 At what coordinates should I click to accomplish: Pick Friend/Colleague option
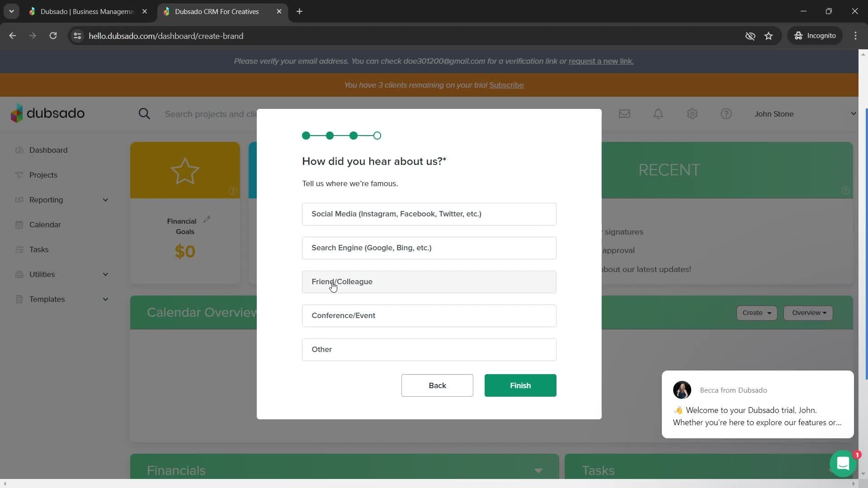click(x=429, y=282)
